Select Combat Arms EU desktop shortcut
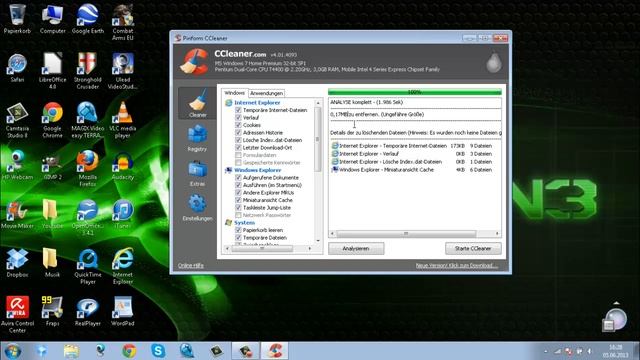The height and width of the screenshot is (360, 640). tap(123, 22)
